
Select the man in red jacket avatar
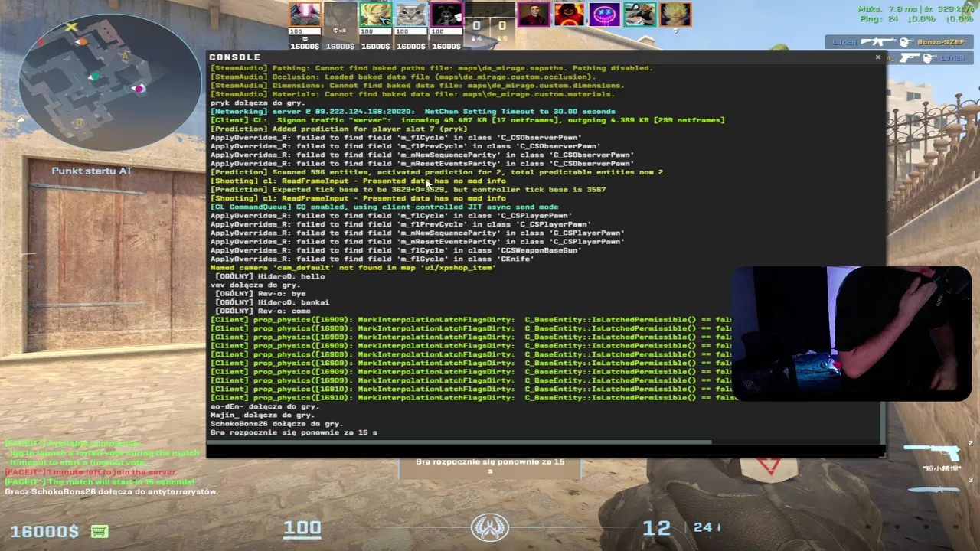pos(533,15)
